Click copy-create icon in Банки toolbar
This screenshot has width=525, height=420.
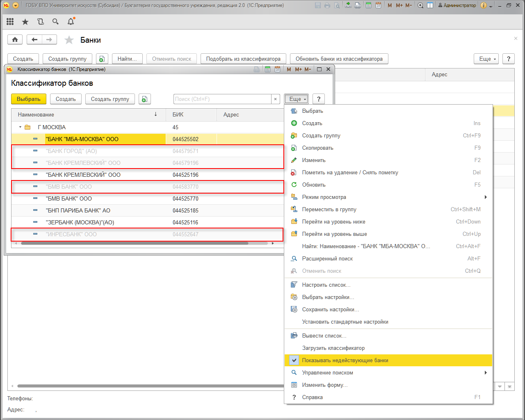pyautogui.click(x=102, y=59)
